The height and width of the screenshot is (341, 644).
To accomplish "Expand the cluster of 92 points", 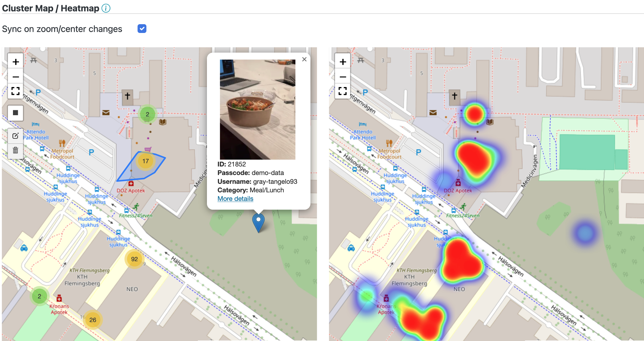I will coord(134,259).
